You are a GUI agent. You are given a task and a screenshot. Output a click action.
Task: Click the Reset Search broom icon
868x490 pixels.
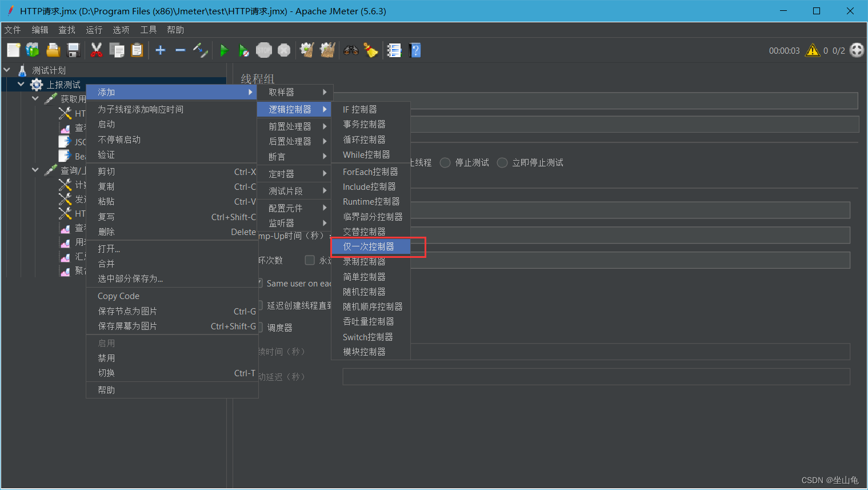[371, 50]
